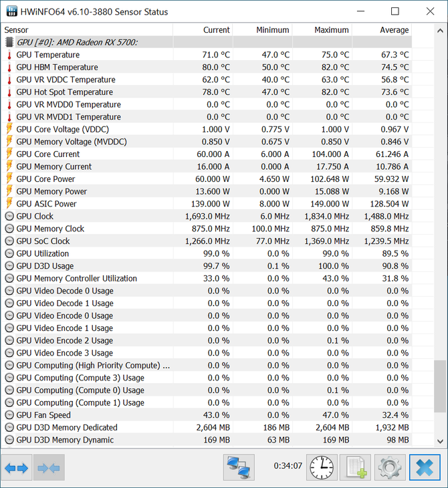Select GPU Computing (Compute 0) Usage row
The height and width of the screenshot is (488, 448).
[207, 390]
